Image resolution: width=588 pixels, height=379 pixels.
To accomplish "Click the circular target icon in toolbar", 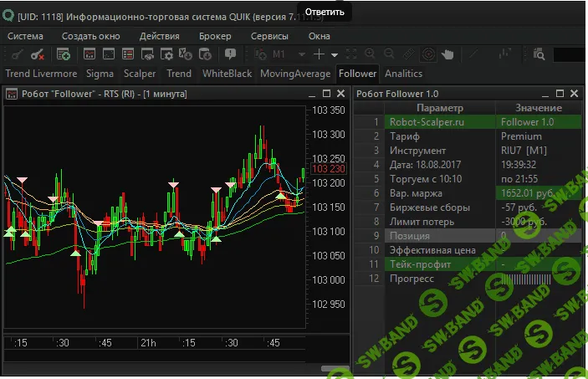I will click(428, 54).
